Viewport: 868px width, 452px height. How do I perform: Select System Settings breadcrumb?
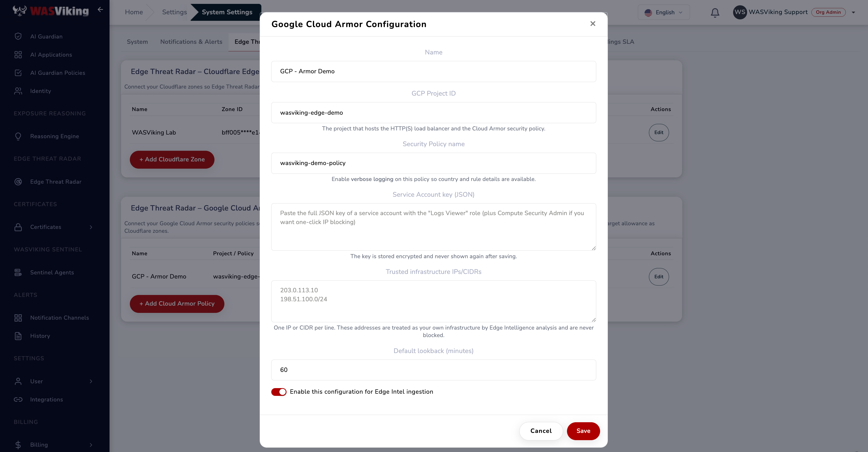[227, 12]
